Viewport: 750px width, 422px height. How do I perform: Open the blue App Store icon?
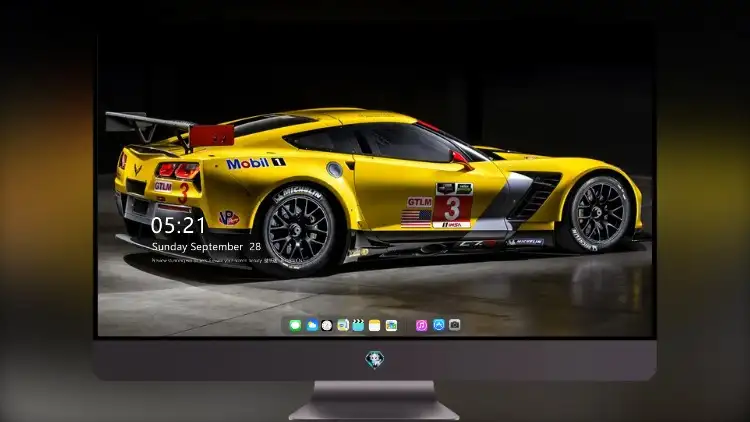(439, 325)
